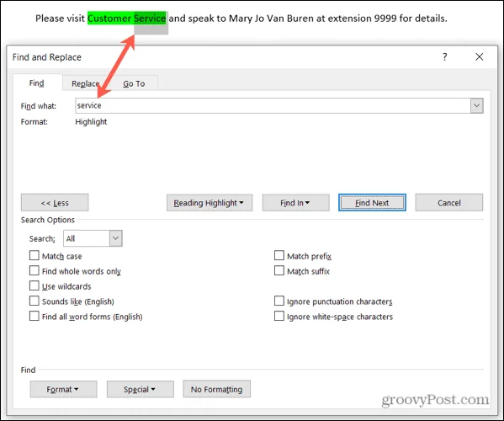This screenshot has width=504, height=421.
Task: Expand the Find what history dropdown arrow
Action: [477, 105]
